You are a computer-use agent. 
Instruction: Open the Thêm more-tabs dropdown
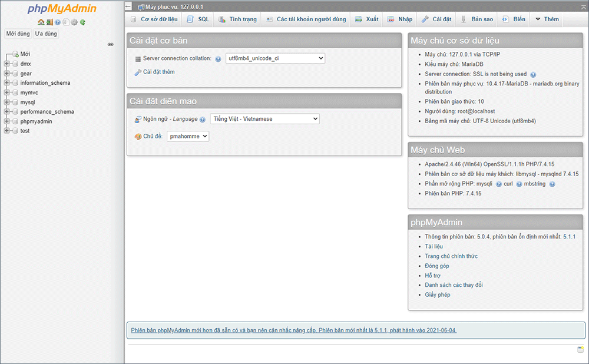547,19
